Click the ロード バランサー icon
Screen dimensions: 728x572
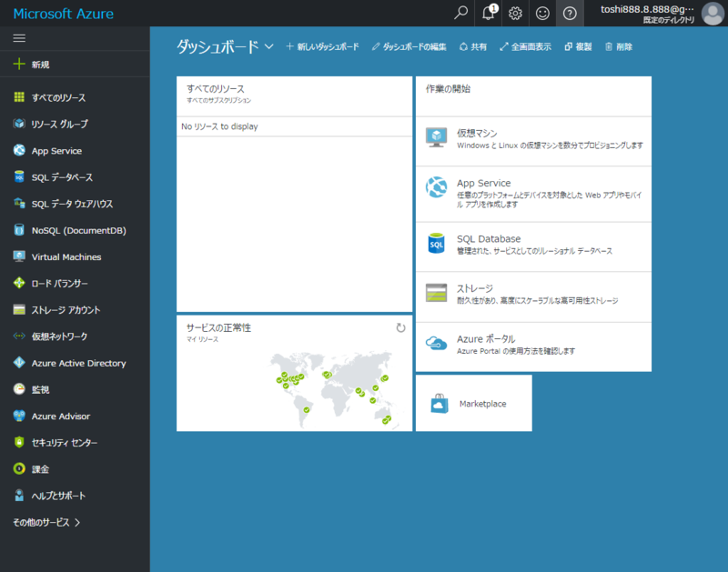(x=19, y=283)
